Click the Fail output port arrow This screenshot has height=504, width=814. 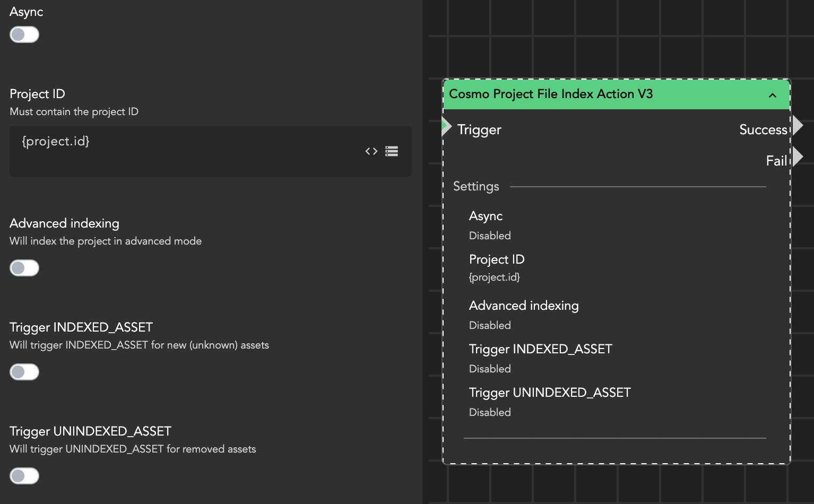[797, 157]
